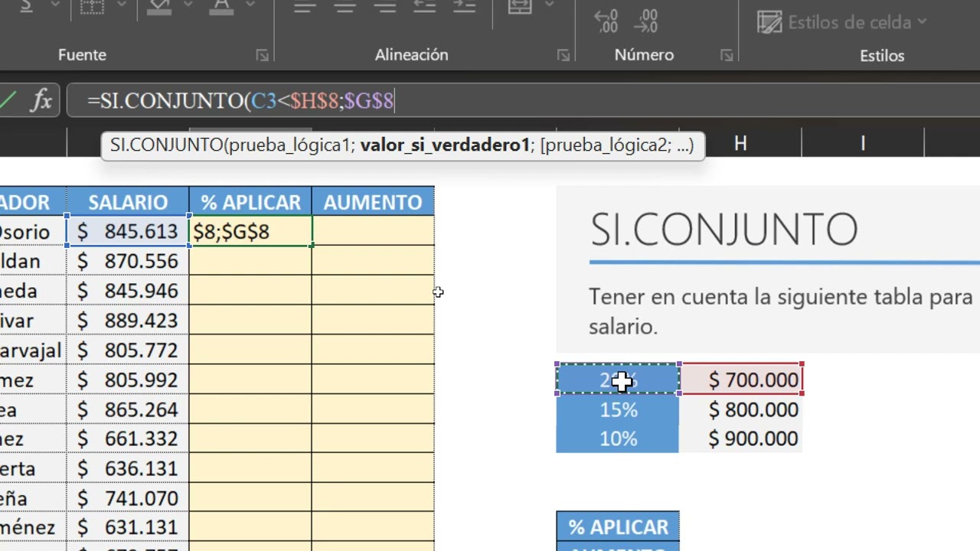Click the AUMENTO header cell
The width and height of the screenshot is (980, 551).
click(x=373, y=202)
